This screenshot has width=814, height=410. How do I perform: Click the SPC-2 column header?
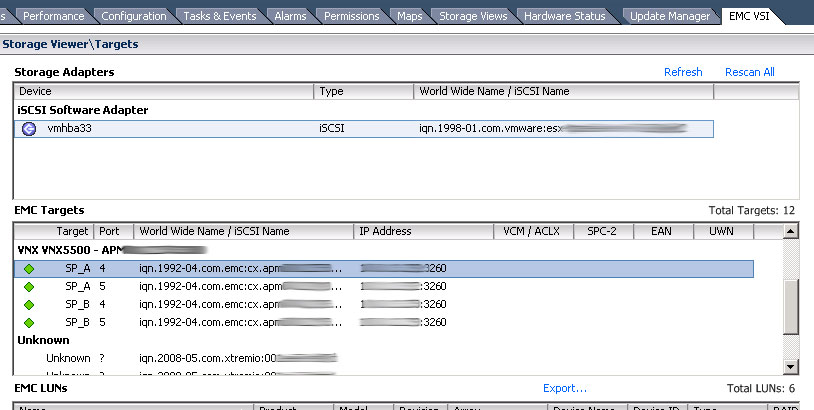[603, 231]
